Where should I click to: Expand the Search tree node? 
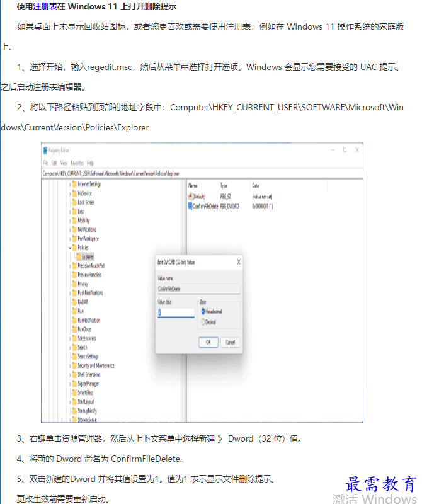[70, 348]
